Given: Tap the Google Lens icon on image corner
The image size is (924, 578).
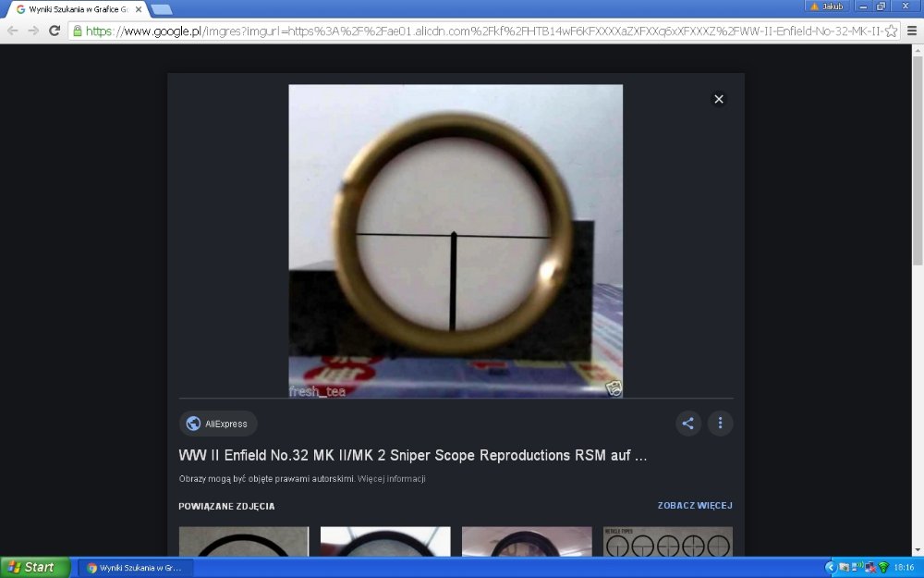Looking at the screenshot, I should click(614, 388).
